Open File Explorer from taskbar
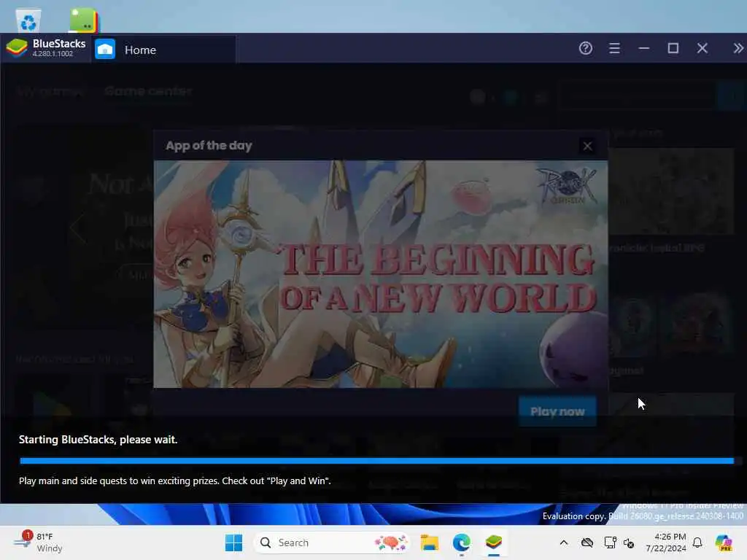747x560 pixels. (429, 542)
